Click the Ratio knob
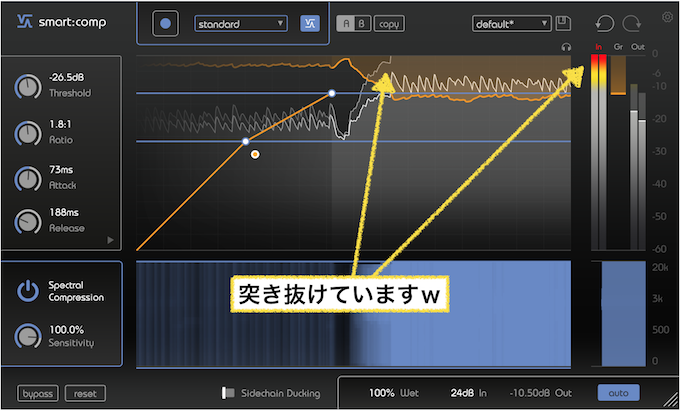Viewport: 680px width, 410px height. (x=28, y=133)
